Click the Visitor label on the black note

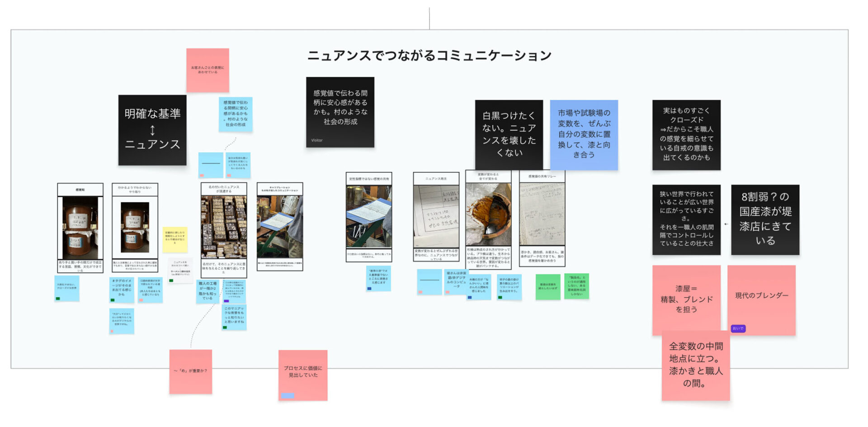coord(316,140)
